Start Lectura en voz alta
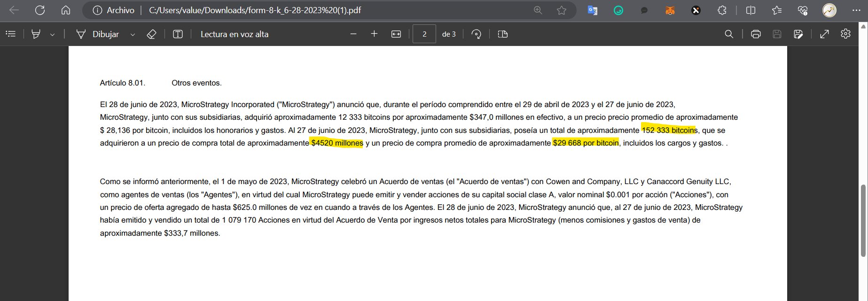Viewport: 868px width, 301px height. [x=235, y=34]
